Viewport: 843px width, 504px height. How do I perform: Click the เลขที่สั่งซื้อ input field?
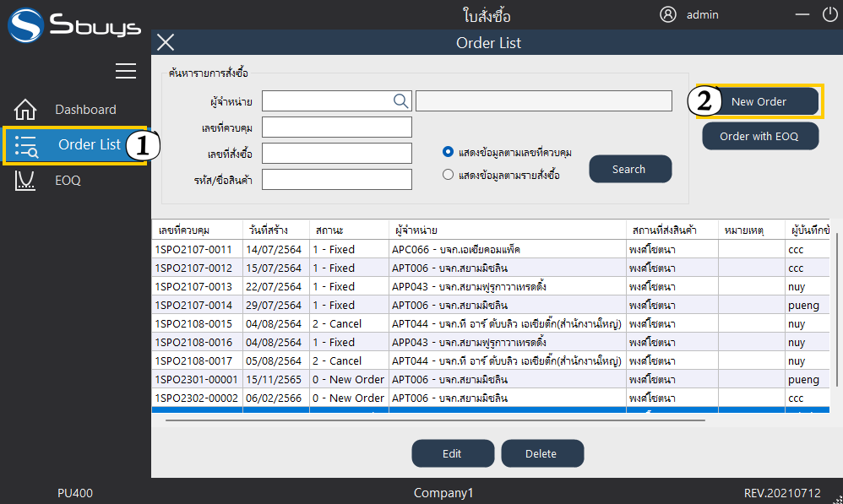(336, 154)
